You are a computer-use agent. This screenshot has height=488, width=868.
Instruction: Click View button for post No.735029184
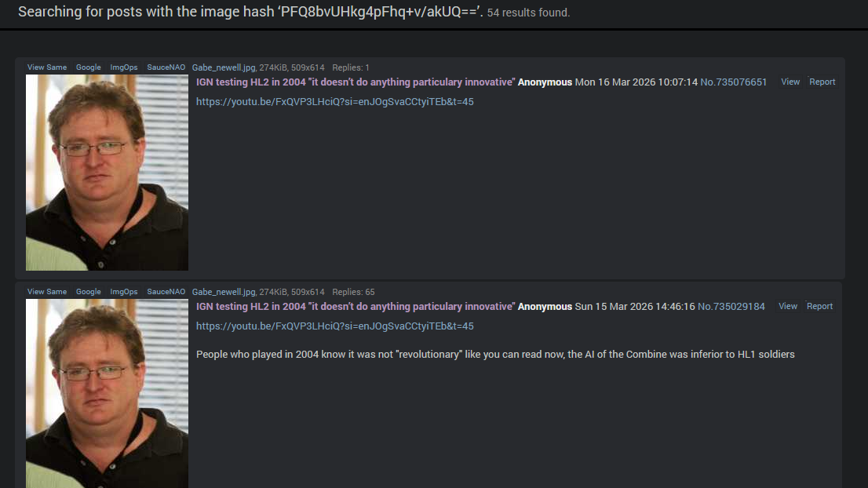[x=788, y=306]
